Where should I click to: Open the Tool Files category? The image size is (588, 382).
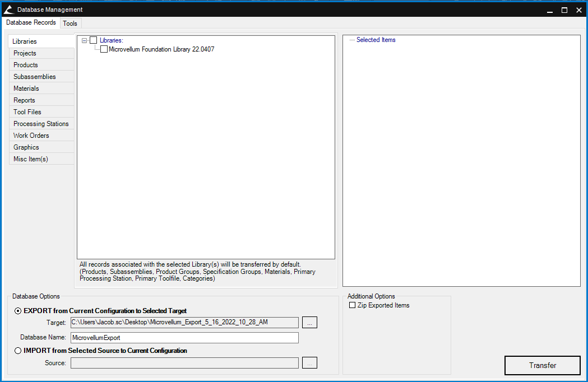click(x=27, y=112)
